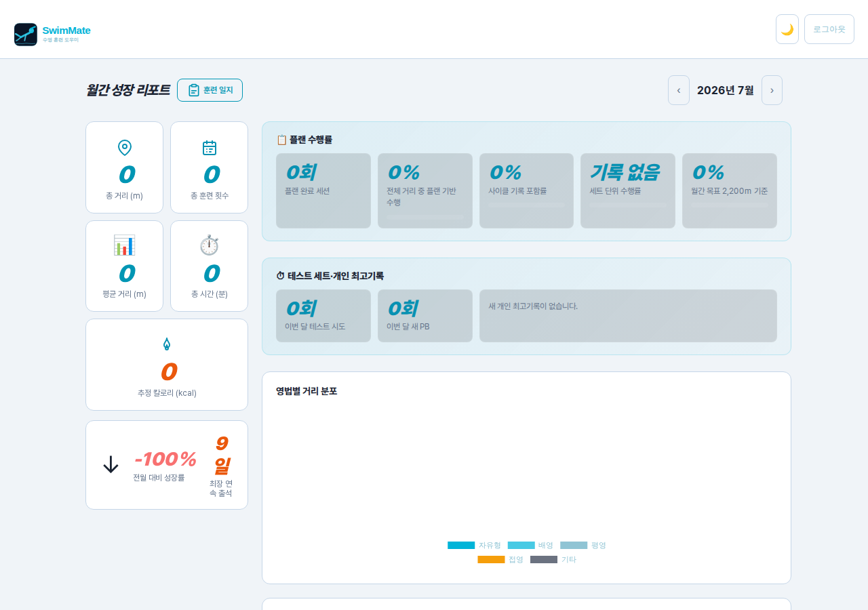Toggle the 평영 legend color swatch
Image resolution: width=868 pixels, height=610 pixels.
[x=574, y=546]
